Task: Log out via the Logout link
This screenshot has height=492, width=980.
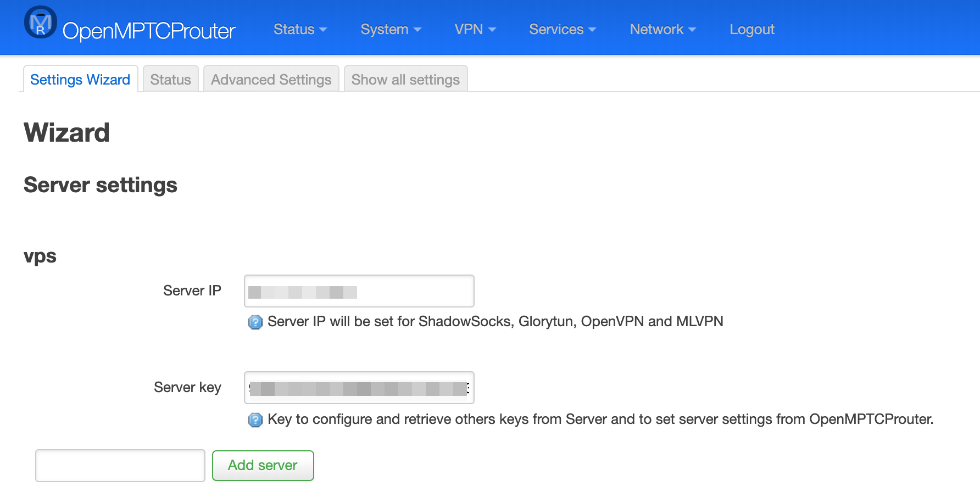Action: 752,29
